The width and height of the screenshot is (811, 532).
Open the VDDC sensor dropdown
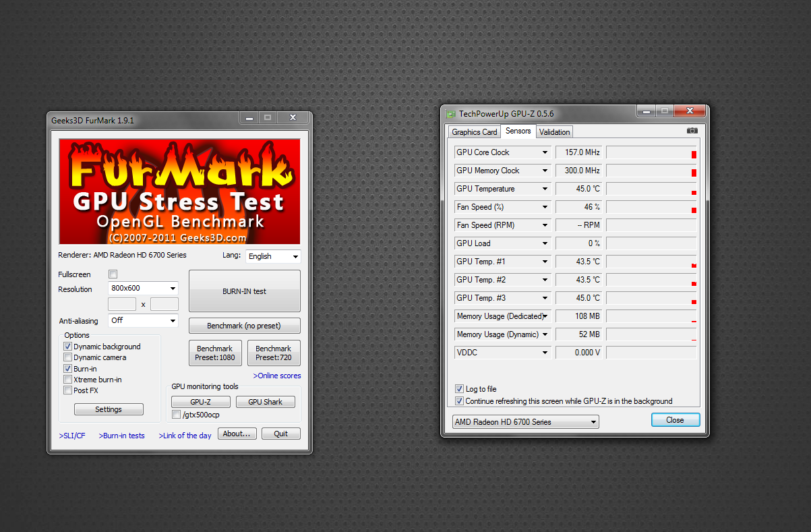(545, 353)
